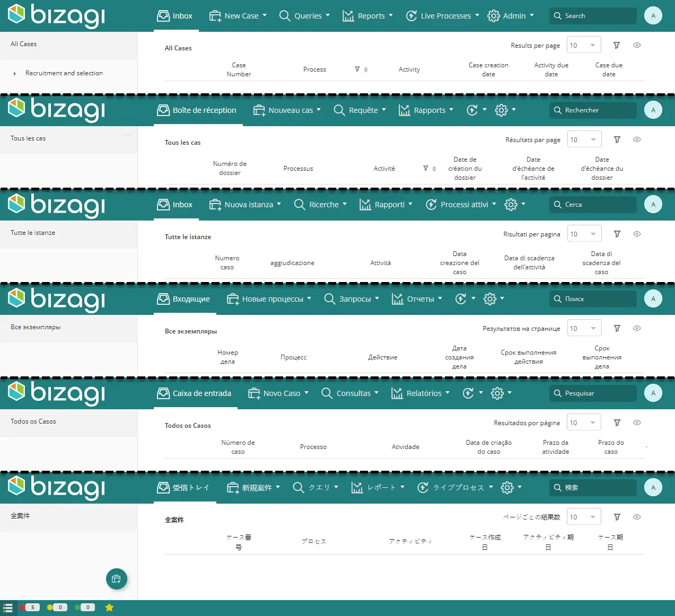
Task: Click the filter icon beside "Resultados por página"
Action: (617, 423)
